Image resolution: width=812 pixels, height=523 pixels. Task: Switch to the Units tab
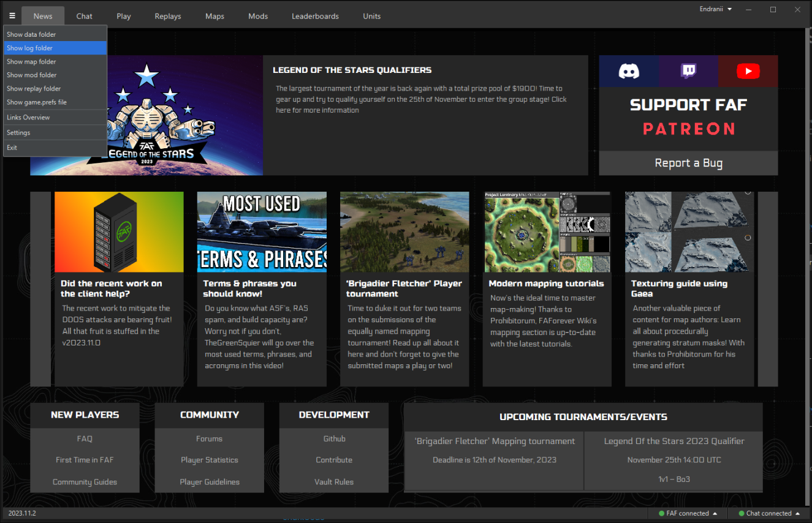(372, 17)
